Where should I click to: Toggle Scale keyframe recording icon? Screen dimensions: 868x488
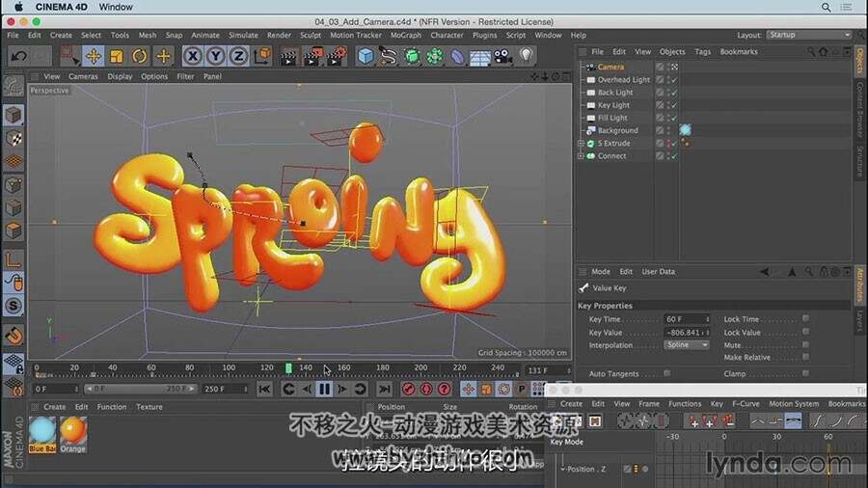click(x=486, y=390)
